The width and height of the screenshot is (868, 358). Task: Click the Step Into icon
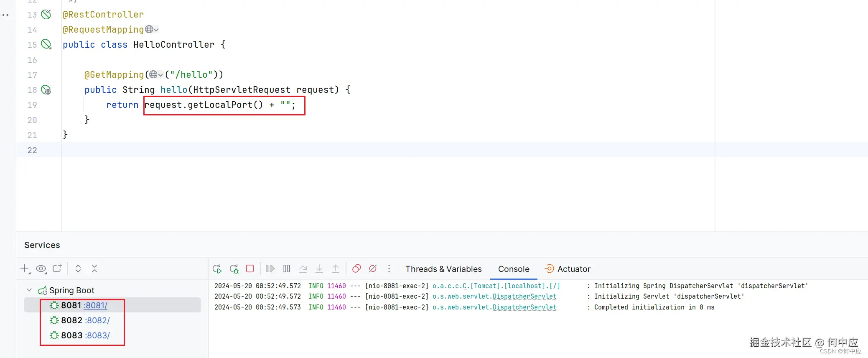319,268
